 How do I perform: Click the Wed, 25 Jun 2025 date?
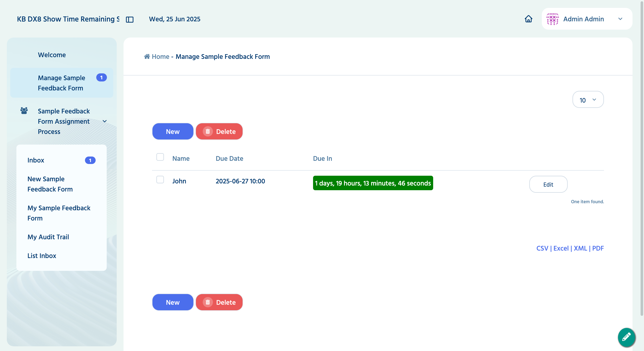(174, 19)
